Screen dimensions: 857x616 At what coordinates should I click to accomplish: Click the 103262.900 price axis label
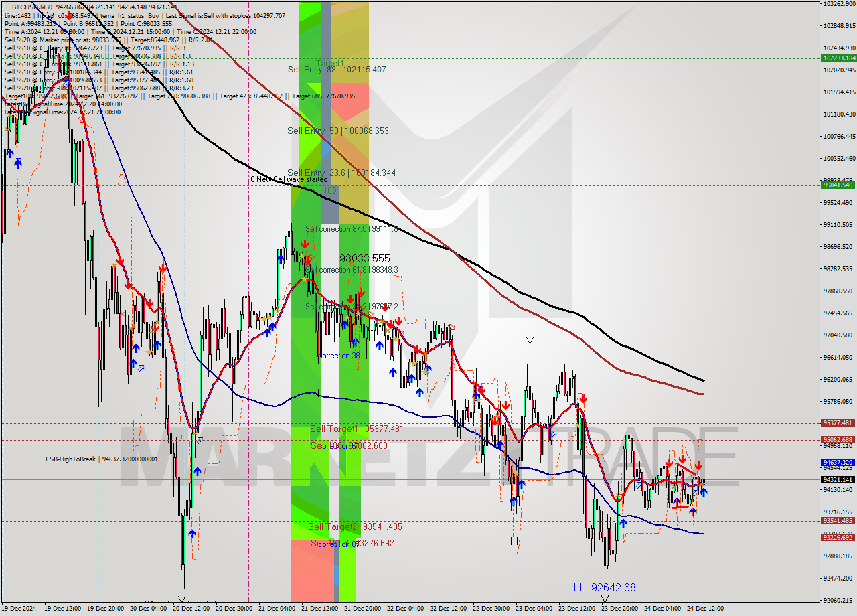[838, 3]
